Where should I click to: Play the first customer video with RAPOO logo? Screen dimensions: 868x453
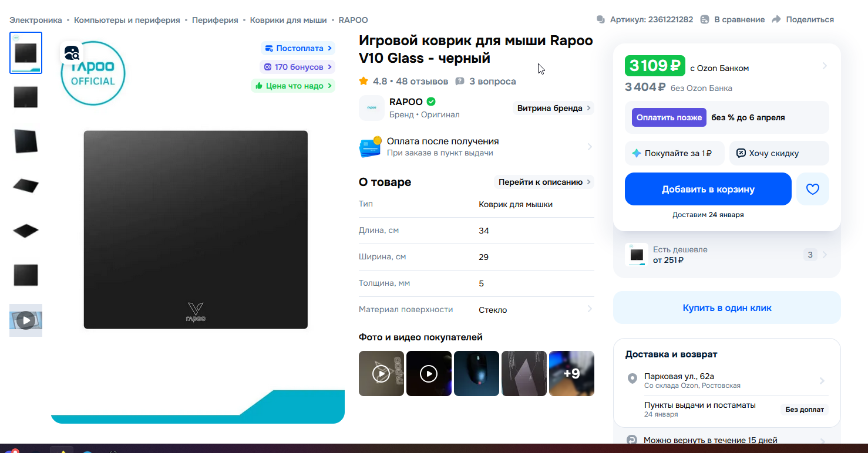coord(381,373)
